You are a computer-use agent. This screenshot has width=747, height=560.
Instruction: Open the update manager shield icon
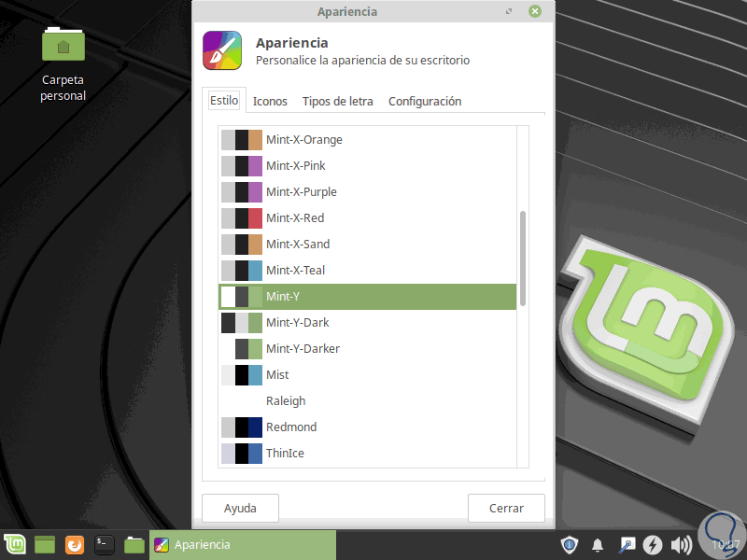click(569, 544)
